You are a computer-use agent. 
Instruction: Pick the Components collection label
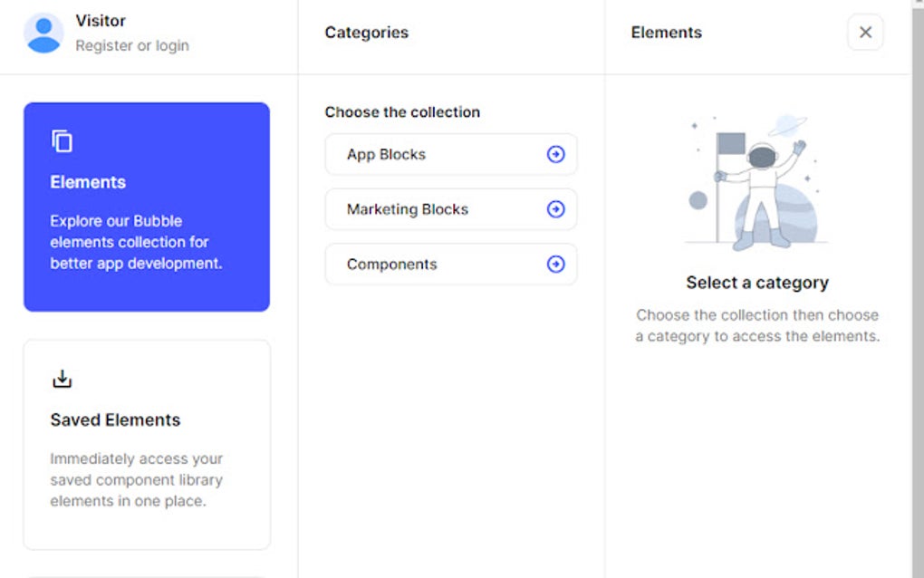(391, 265)
